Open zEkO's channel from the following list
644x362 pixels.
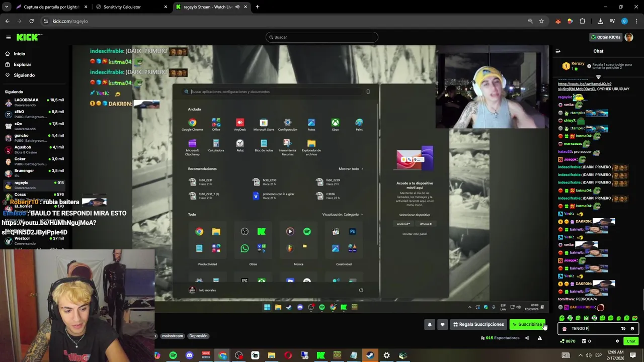(x=34, y=114)
